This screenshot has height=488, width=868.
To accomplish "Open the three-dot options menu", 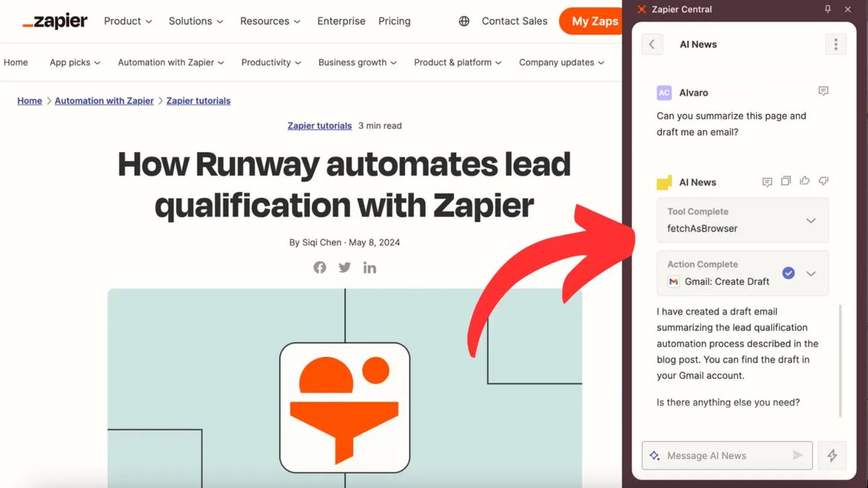I will coord(835,44).
